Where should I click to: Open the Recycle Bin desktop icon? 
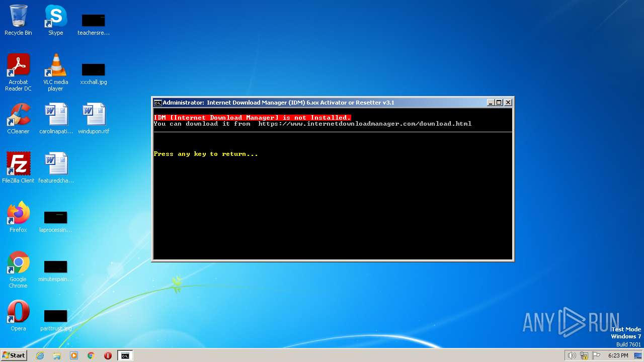(x=18, y=20)
